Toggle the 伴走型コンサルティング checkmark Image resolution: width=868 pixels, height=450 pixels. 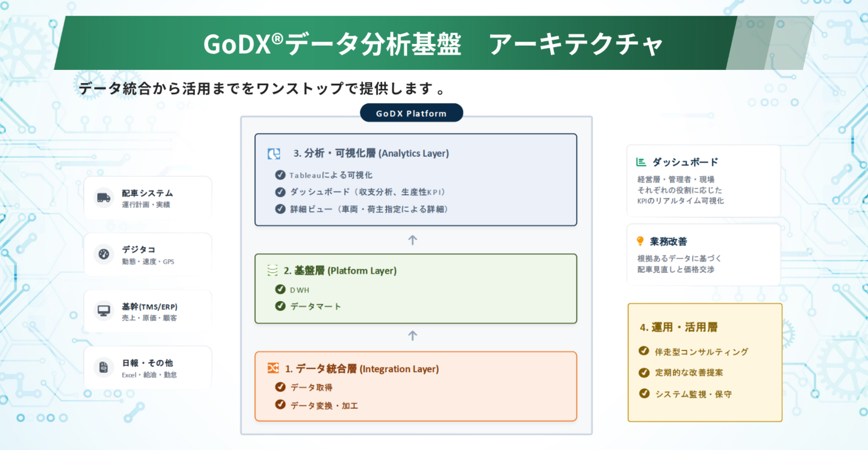[644, 351]
